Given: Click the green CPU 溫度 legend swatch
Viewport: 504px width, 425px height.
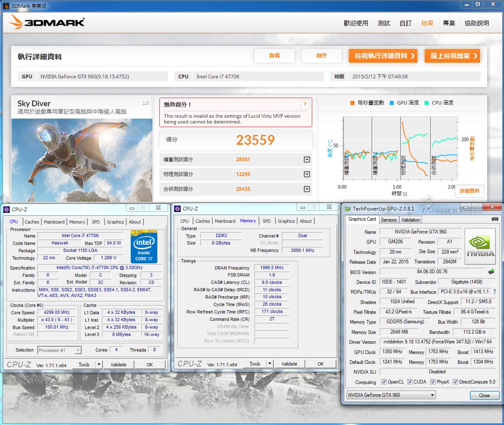Looking at the screenshot, I should 426,103.
